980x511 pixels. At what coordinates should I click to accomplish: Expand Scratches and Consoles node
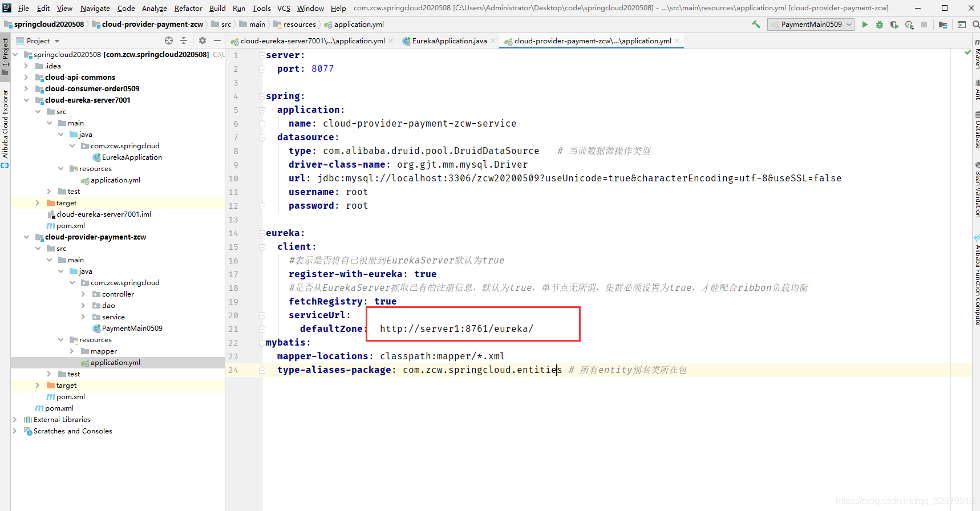click(x=15, y=431)
